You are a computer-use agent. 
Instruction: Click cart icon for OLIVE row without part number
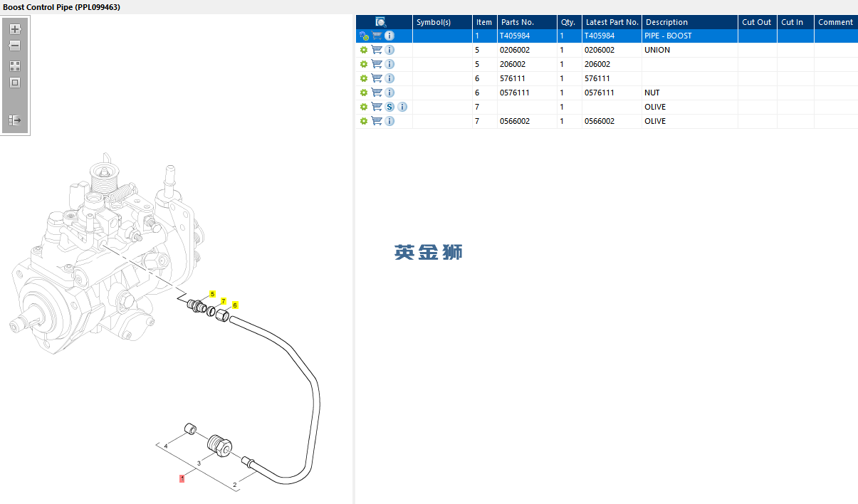(377, 107)
